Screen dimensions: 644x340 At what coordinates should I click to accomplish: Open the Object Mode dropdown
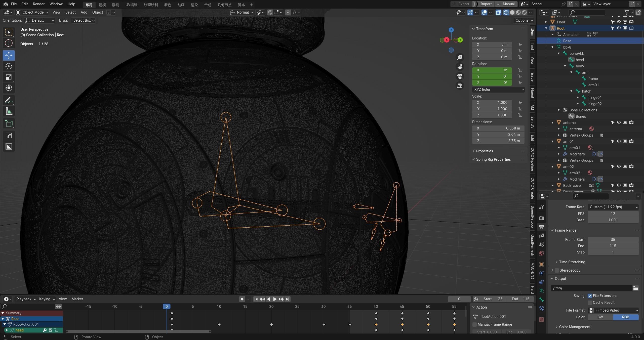(32, 12)
